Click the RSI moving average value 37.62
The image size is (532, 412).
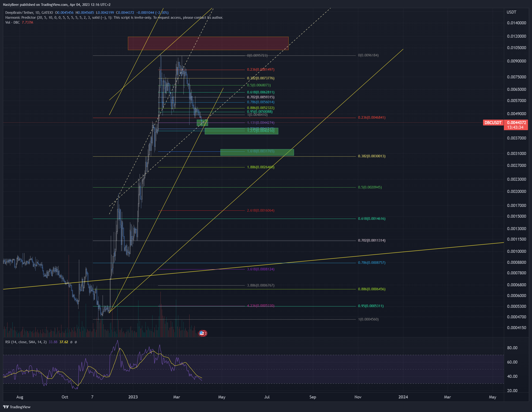64,342
